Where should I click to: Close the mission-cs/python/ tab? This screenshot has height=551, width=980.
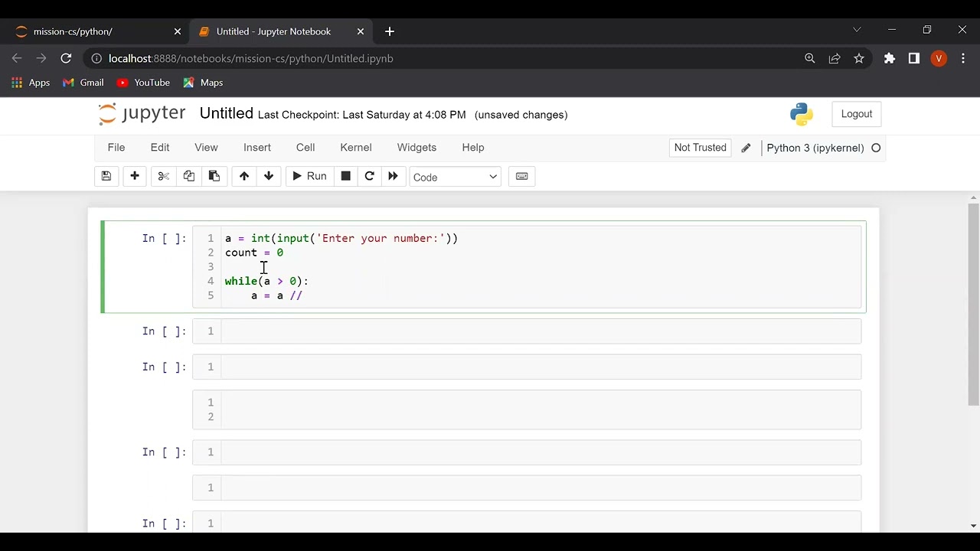pos(178,31)
